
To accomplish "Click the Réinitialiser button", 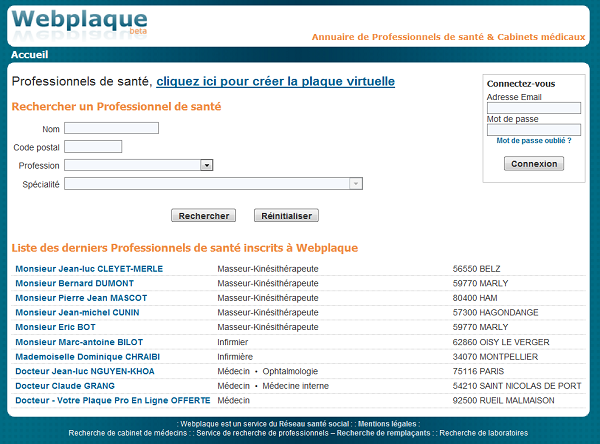I will click(x=286, y=215).
